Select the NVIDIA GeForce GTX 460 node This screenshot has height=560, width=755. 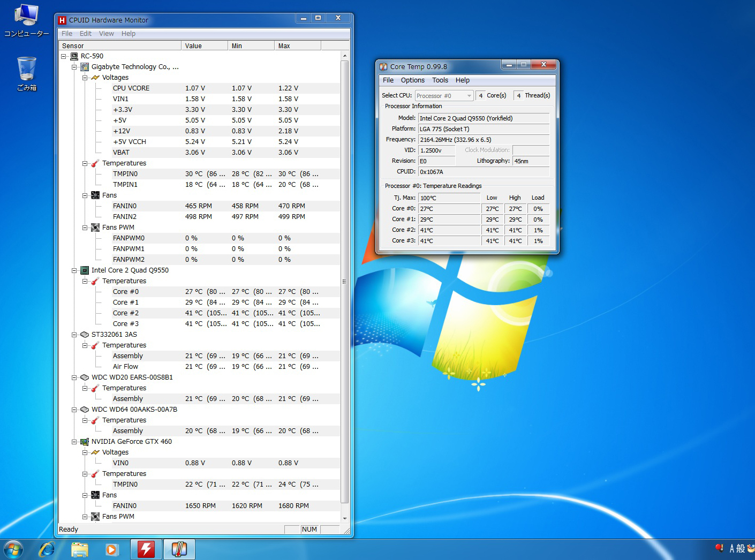[131, 442]
